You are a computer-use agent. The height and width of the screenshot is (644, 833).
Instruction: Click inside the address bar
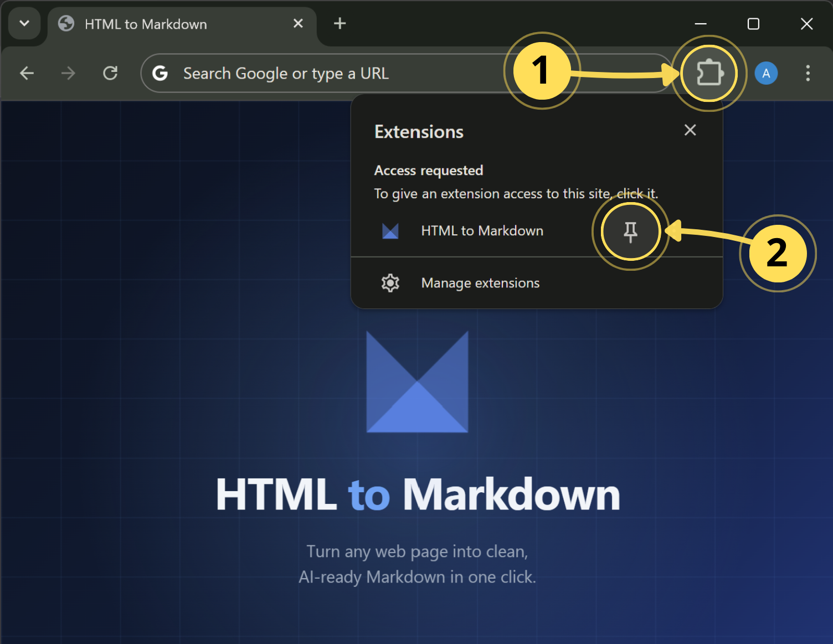click(332, 73)
